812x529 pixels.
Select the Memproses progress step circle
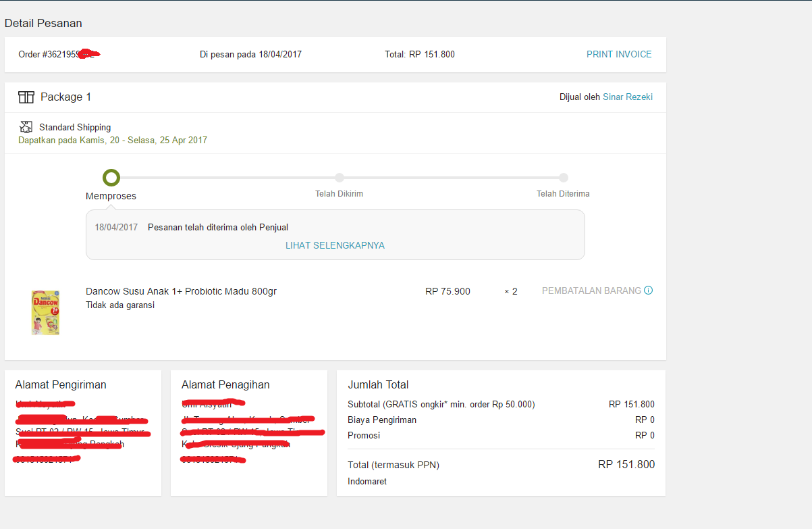click(111, 178)
